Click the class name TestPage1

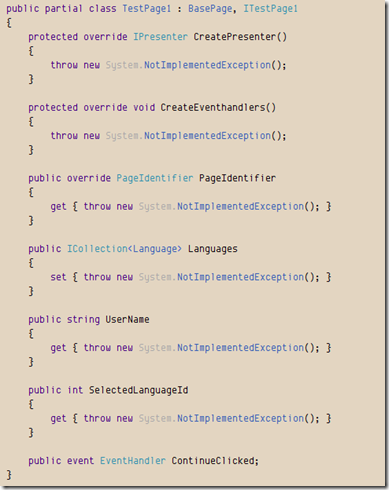point(147,8)
